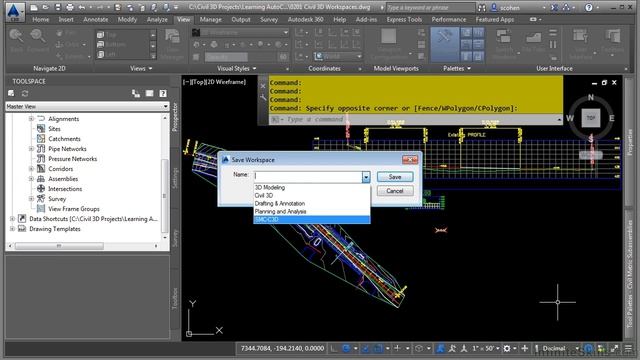
Task: Toggle hardware acceleration blue circle in status bar
Action: [x=588, y=348]
